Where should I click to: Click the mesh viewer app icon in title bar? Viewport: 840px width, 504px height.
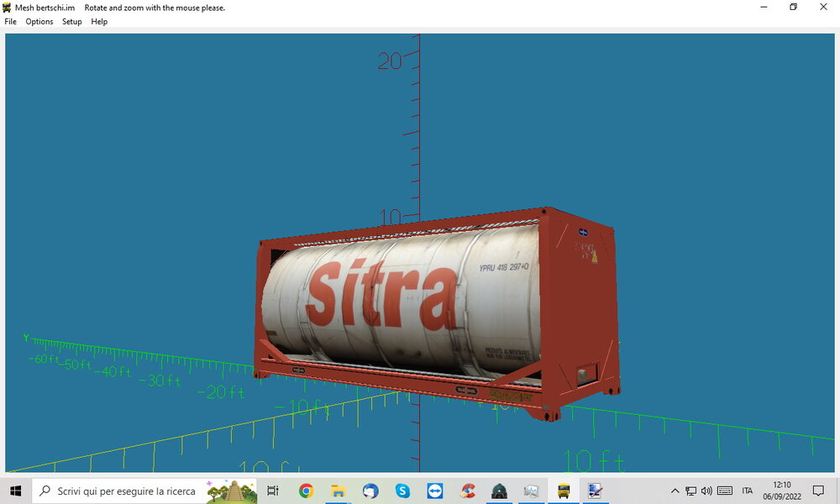coord(7,8)
